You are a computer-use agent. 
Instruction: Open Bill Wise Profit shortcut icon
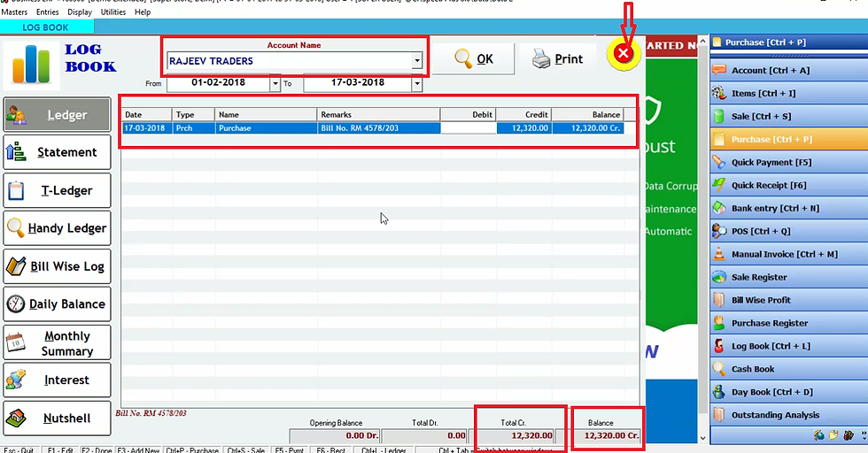click(x=719, y=300)
